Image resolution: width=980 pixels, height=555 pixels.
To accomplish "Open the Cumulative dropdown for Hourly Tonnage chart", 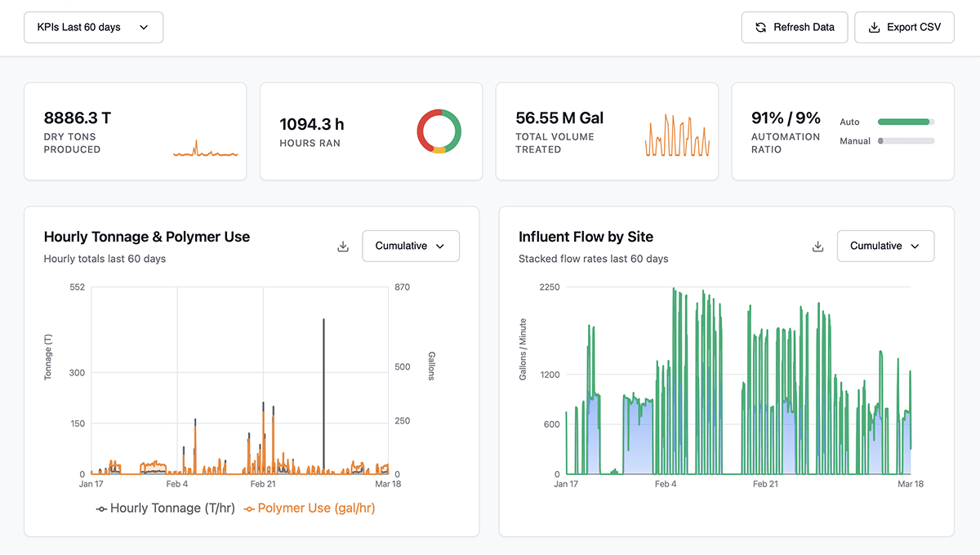I will tap(411, 246).
